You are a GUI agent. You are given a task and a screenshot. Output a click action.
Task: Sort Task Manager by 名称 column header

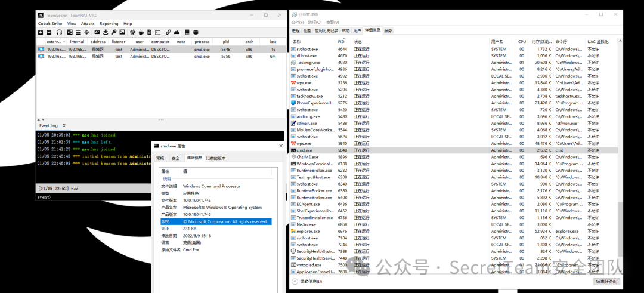[x=314, y=42]
